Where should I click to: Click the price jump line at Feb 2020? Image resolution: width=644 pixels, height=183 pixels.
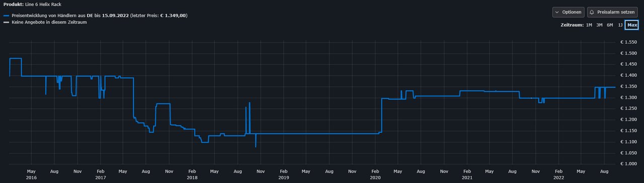pos(382,116)
